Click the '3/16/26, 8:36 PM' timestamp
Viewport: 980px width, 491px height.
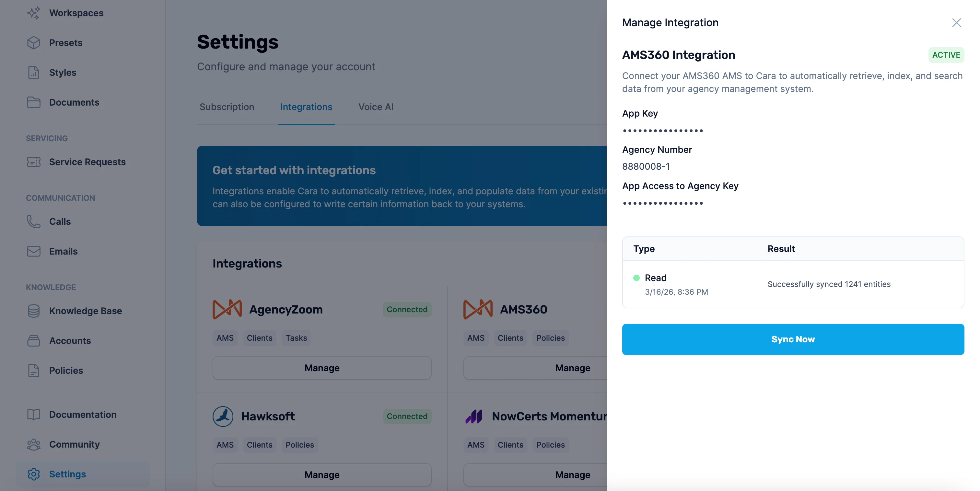[x=676, y=292]
